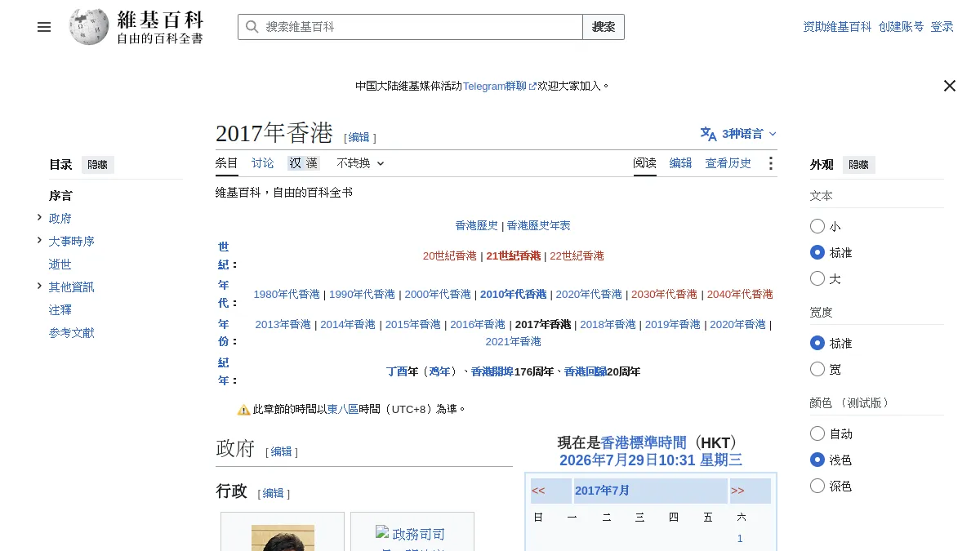Click the chief executive portrait thumbnail
The height and width of the screenshot is (551, 980).
point(283,538)
